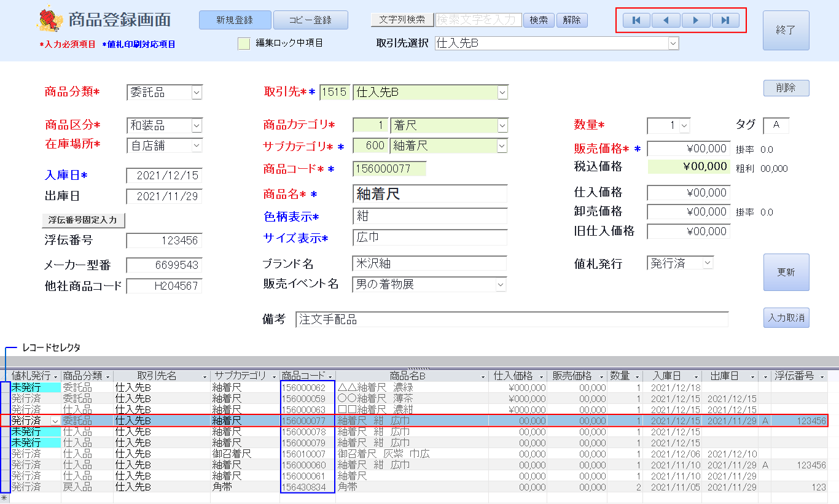This screenshot has height=504, width=839.
Task: Click the □□紬着尺 濃紺 cell
Action: pos(412,409)
